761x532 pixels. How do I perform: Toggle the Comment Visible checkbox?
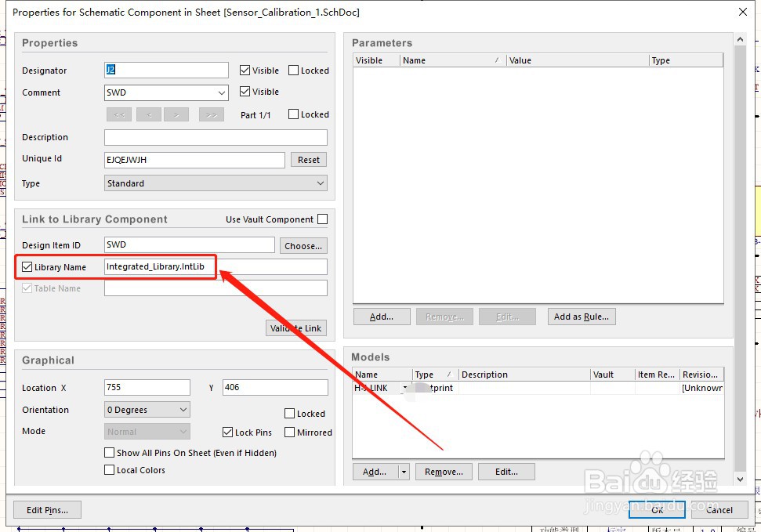tap(245, 92)
